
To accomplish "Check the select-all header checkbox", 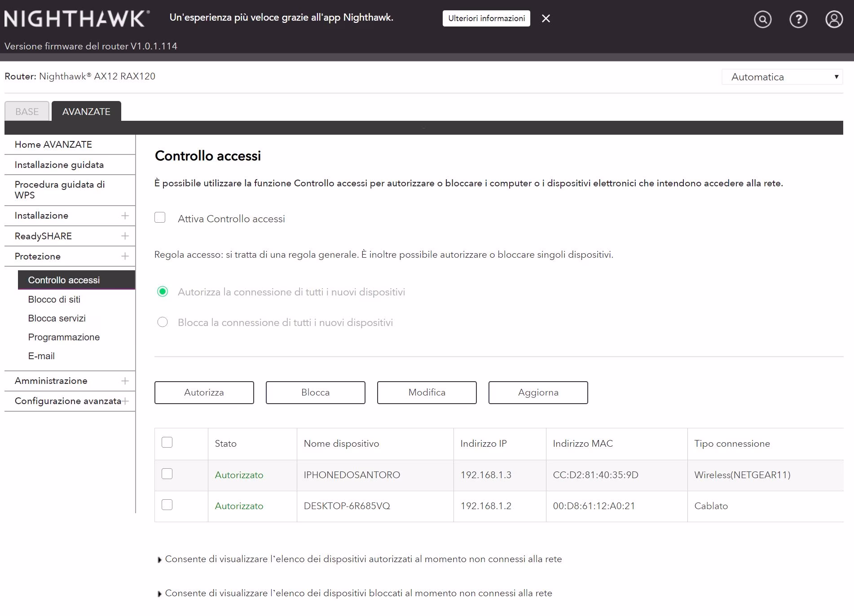I will [x=167, y=443].
